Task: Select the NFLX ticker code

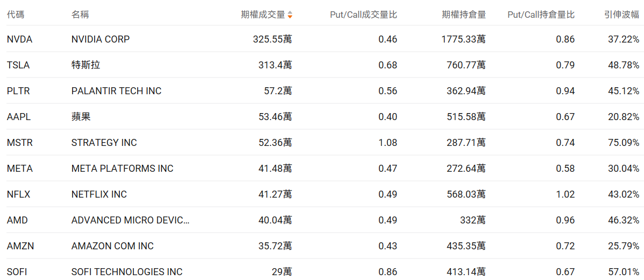Action: [18, 194]
